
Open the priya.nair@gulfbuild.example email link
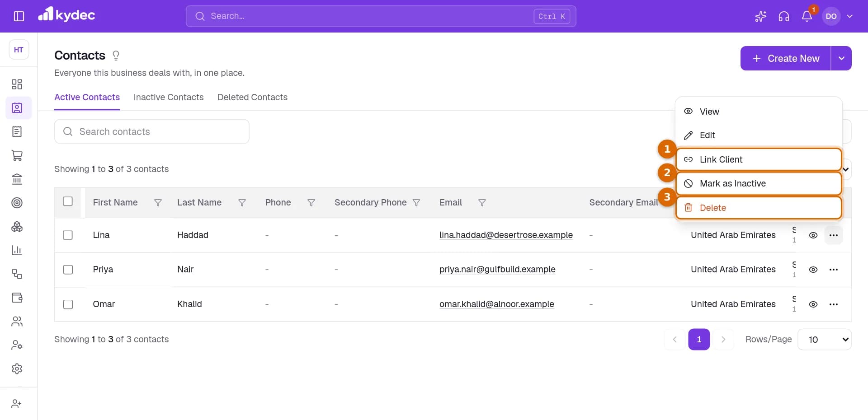click(x=497, y=270)
